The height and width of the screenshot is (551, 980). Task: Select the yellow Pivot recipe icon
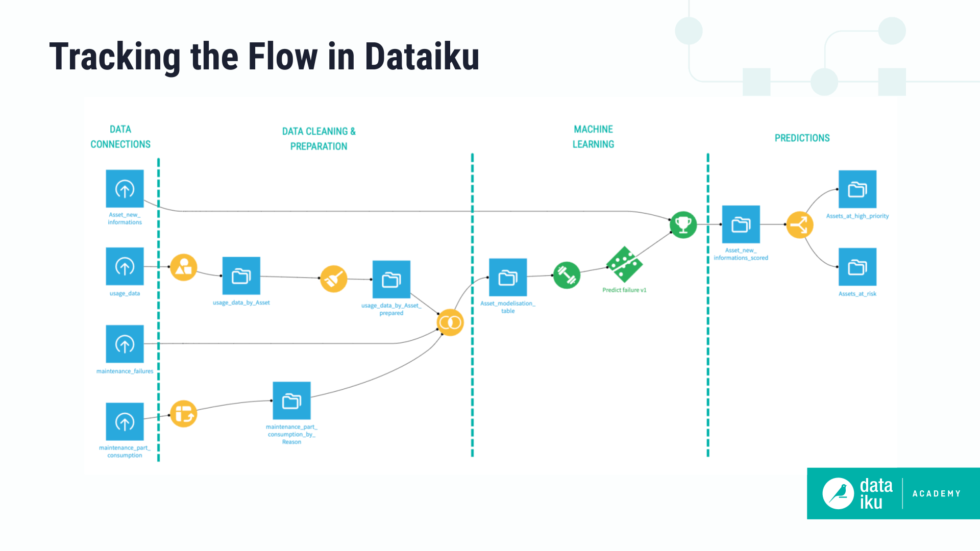click(x=184, y=414)
